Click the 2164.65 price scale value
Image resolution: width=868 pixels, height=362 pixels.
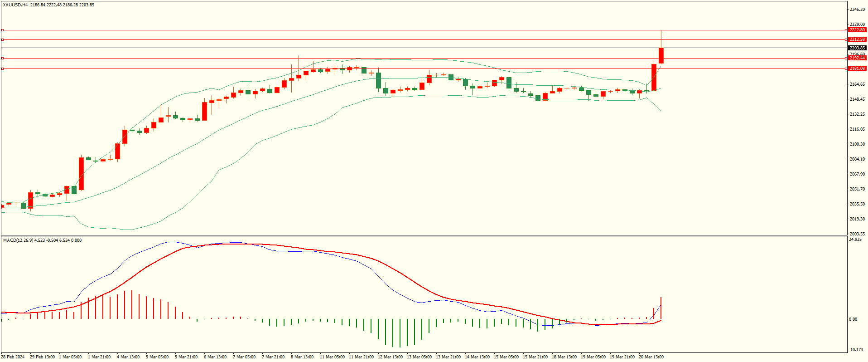click(x=857, y=84)
